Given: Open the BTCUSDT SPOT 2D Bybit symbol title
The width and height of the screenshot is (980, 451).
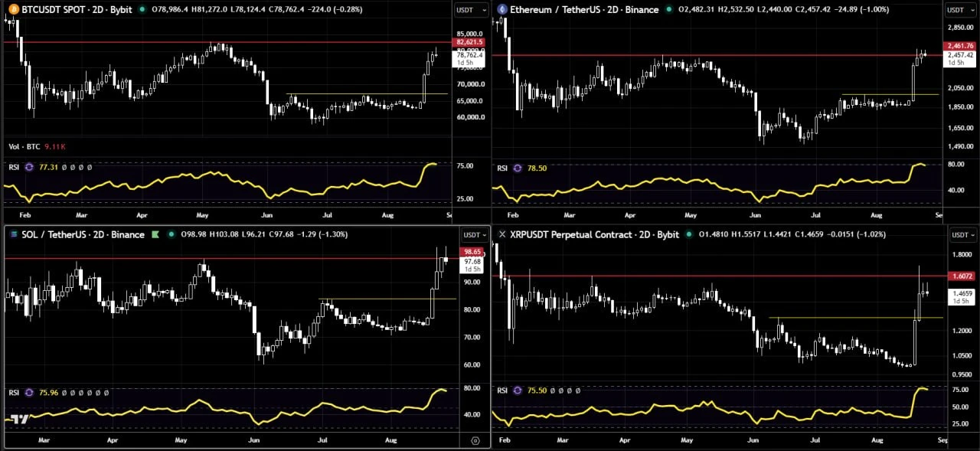Looking at the screenshot, I should (77, 9).
